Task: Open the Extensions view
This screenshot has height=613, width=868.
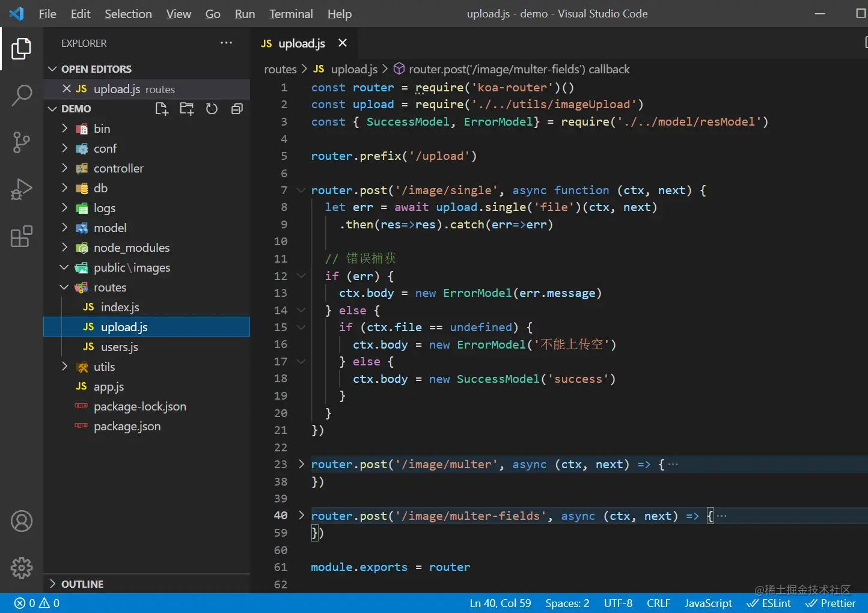Action: (22, 237)
